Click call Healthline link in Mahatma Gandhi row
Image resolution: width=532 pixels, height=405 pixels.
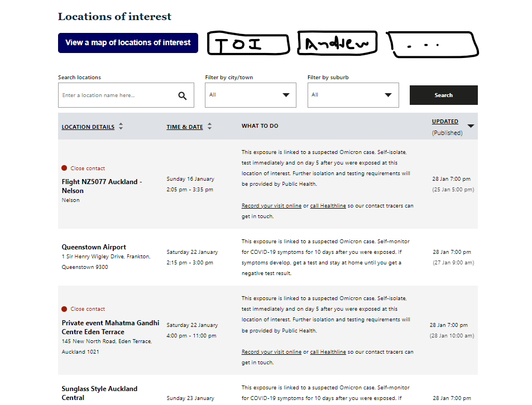coord(328,352)
